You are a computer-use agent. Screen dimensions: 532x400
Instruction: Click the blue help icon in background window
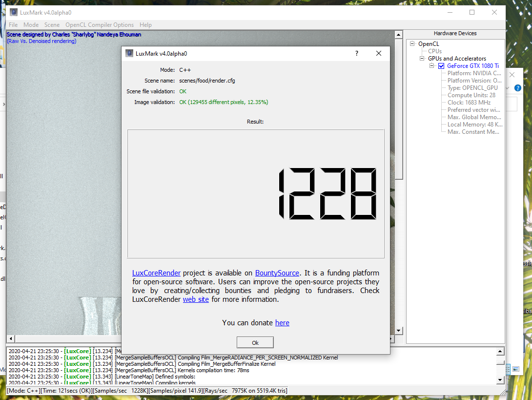coord(518,88)
